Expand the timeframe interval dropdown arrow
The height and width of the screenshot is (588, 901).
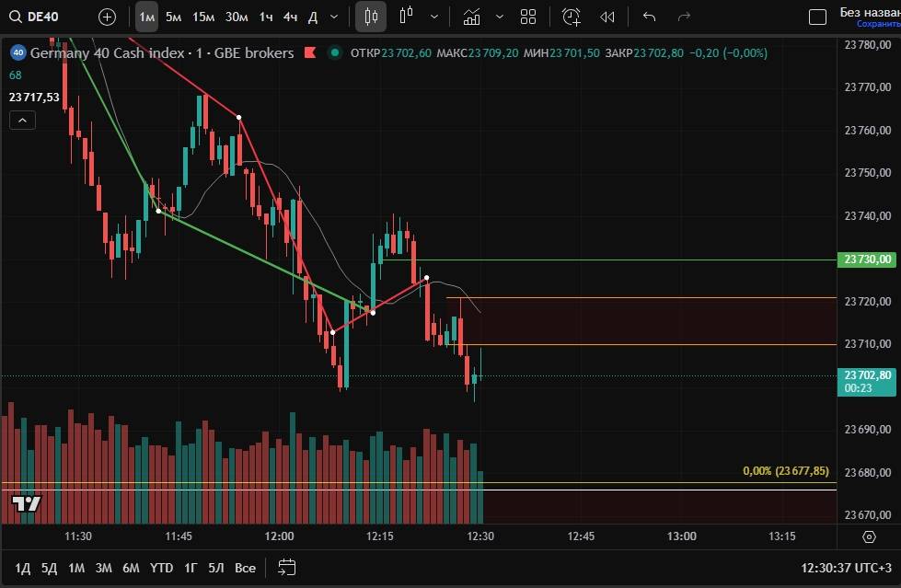[x=333, y=17]
